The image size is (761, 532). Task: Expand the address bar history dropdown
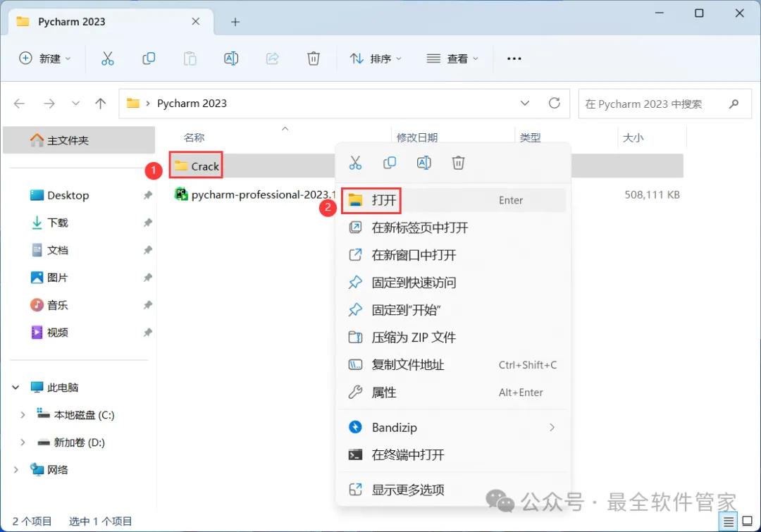pos(525,103)
